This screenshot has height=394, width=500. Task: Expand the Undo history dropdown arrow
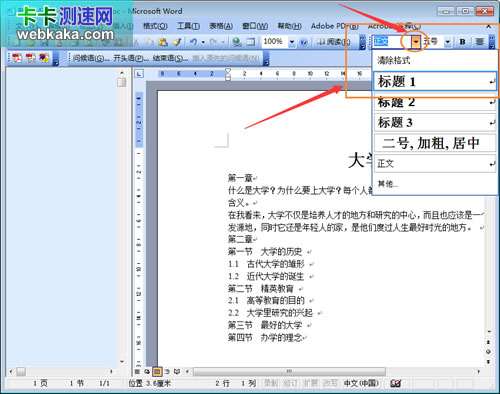click(203, 42)
